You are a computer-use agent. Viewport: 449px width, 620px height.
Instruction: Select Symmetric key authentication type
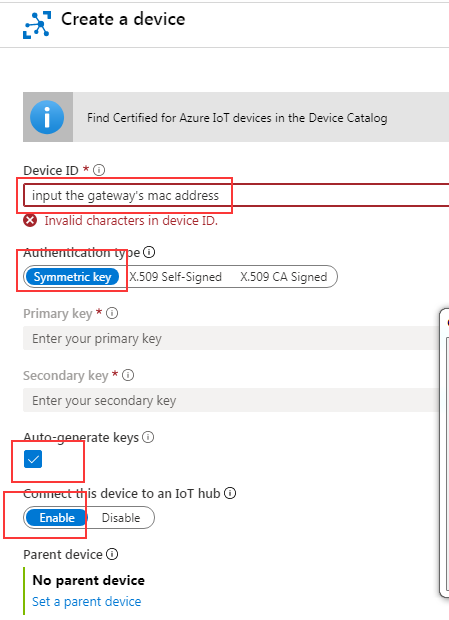click(x=72, y=277)
